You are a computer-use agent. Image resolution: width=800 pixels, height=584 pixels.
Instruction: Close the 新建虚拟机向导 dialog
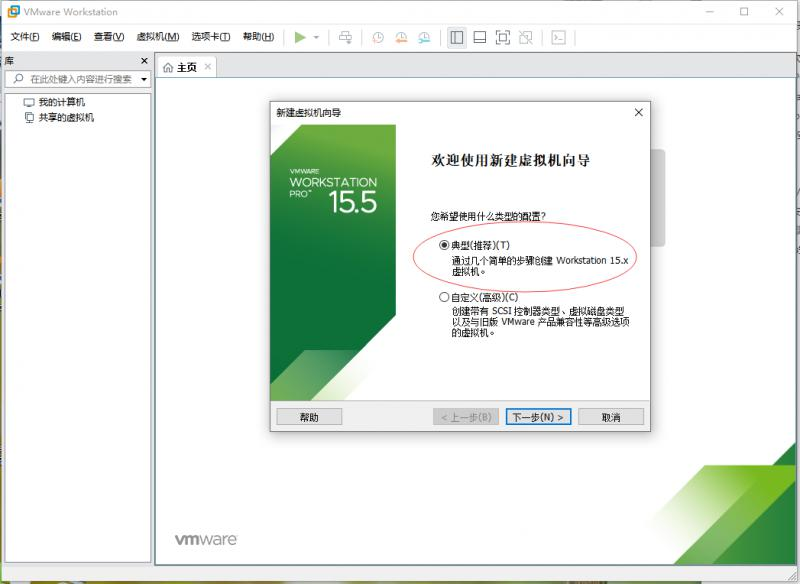click(x=638, y=112)
